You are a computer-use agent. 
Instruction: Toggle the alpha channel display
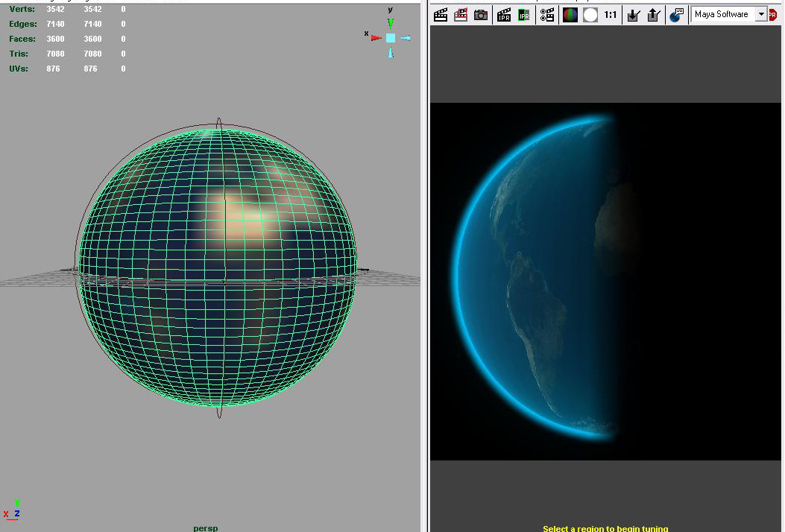point(590,15)
